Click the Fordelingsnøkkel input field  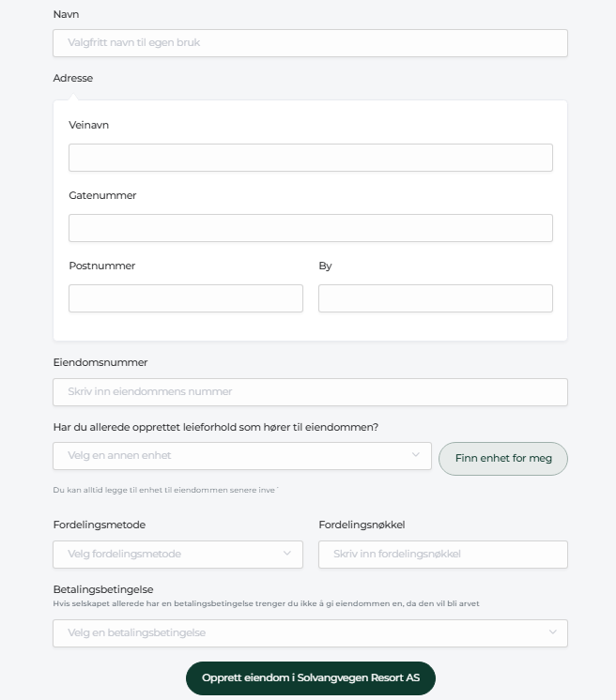(x=443, y=555)
